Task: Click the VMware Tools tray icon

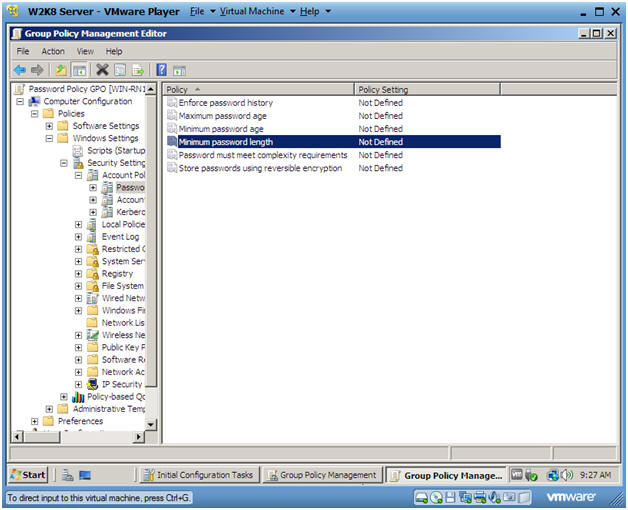Action: click(x=517, y=475)
